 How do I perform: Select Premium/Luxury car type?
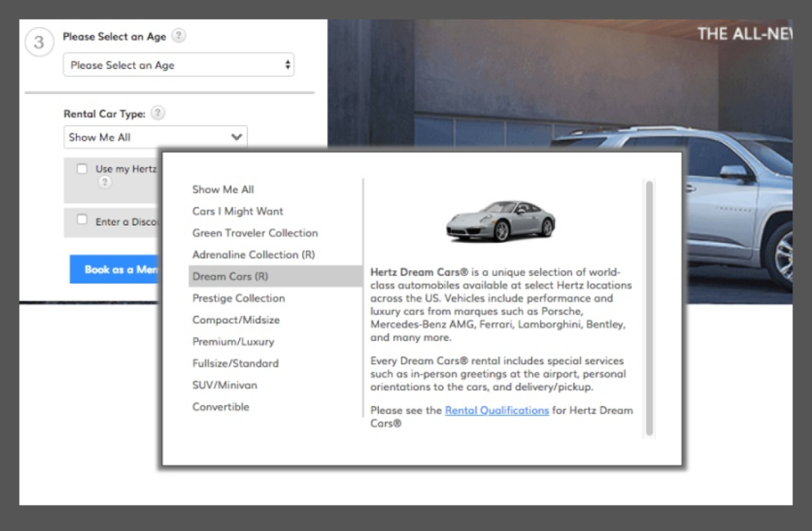pyautogui.click(x=234, y=342)
